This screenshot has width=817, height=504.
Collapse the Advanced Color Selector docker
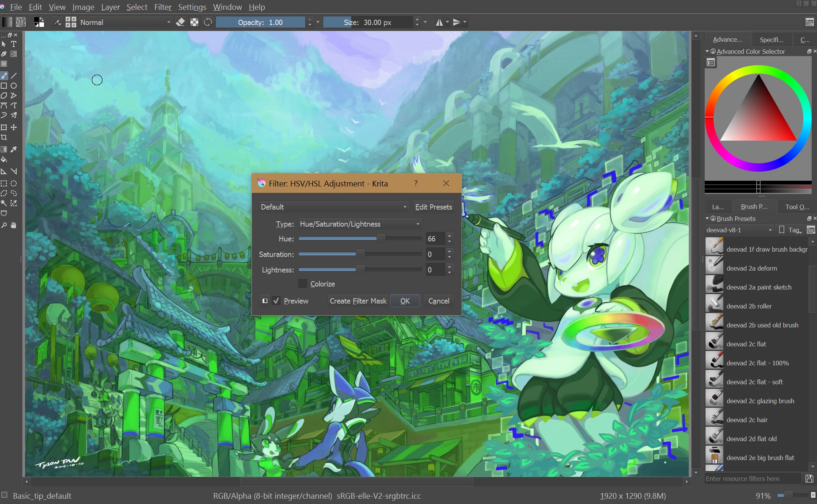pos(707,51)
